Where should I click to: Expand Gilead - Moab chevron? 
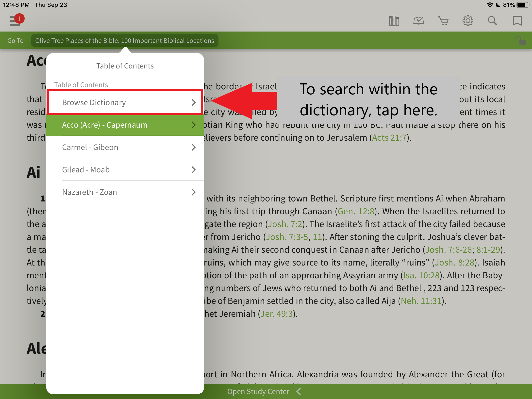pyautogui.click(x=194, y=170)
